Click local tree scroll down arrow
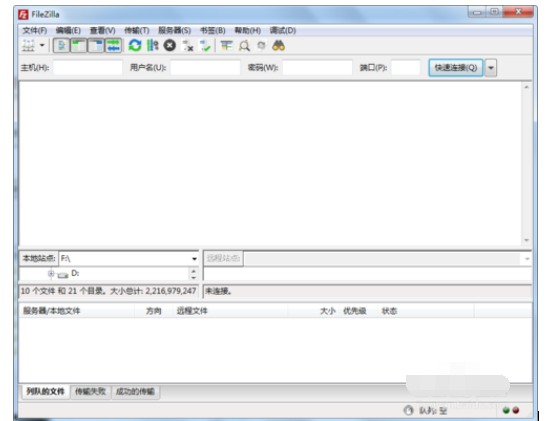Viewport: 558px width, 421px height. [x=194, y=277]
